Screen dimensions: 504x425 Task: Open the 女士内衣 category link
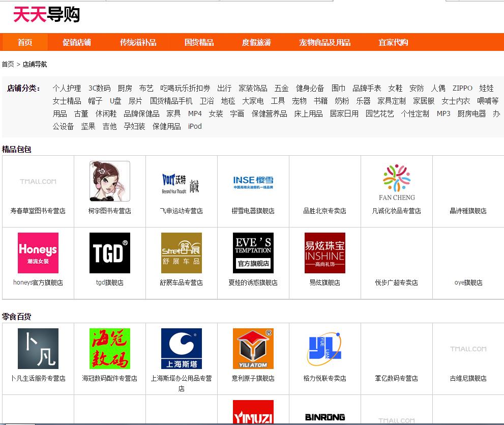coord(456,101)
